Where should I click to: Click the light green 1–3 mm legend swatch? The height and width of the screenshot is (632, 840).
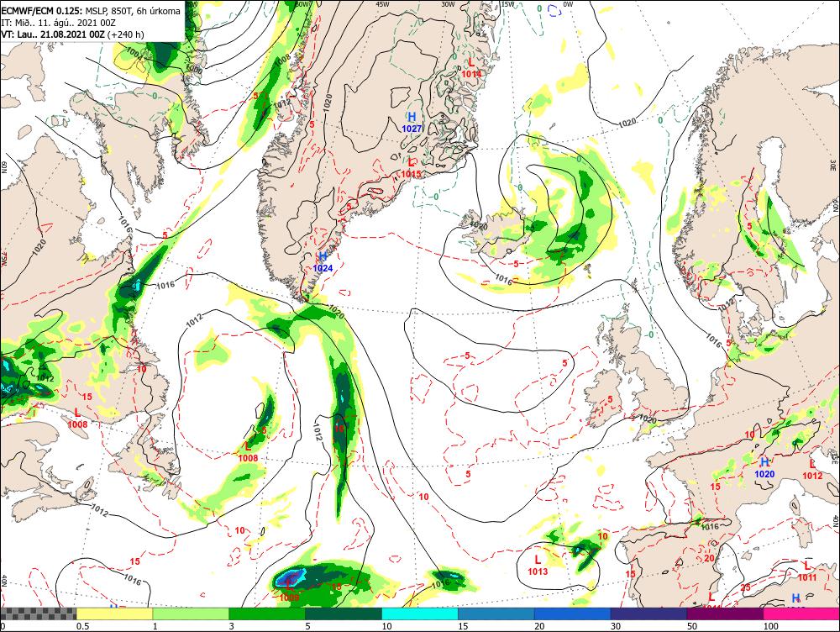(191, 614)
